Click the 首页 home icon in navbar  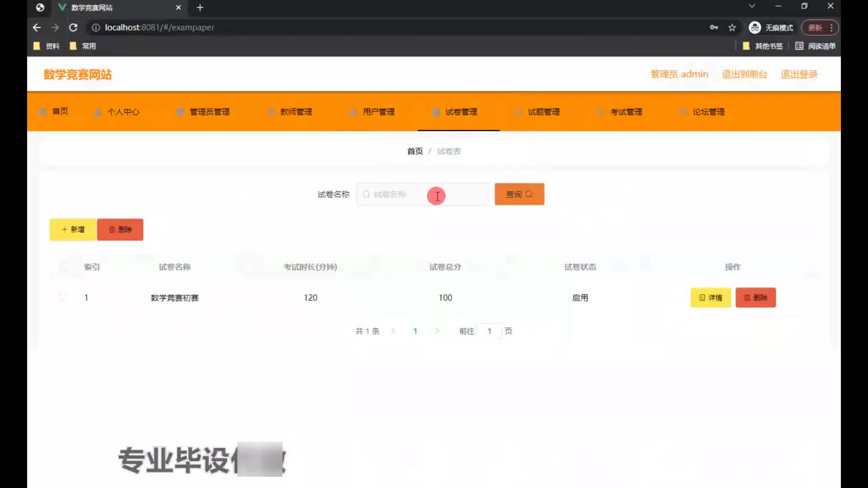[42, 112]
